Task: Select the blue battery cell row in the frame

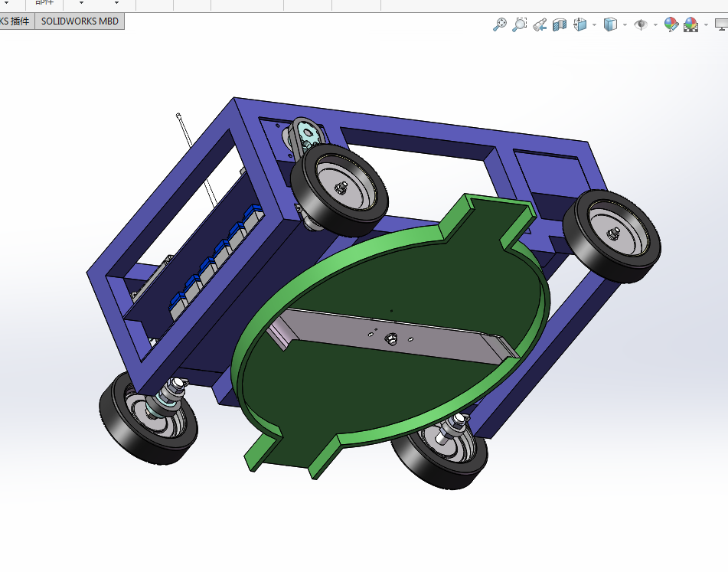Action: coord(217,263)
